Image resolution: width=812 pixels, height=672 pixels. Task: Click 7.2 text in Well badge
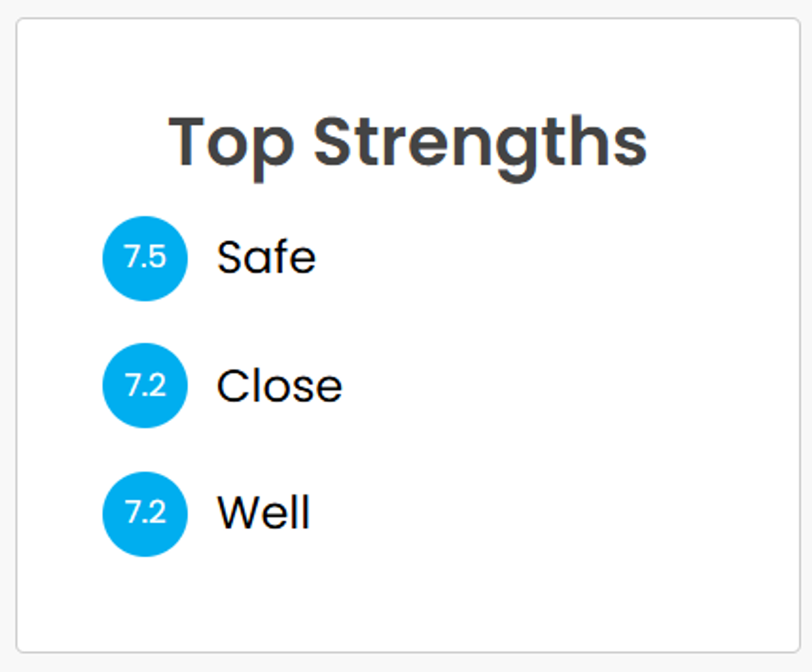point(145,513)
